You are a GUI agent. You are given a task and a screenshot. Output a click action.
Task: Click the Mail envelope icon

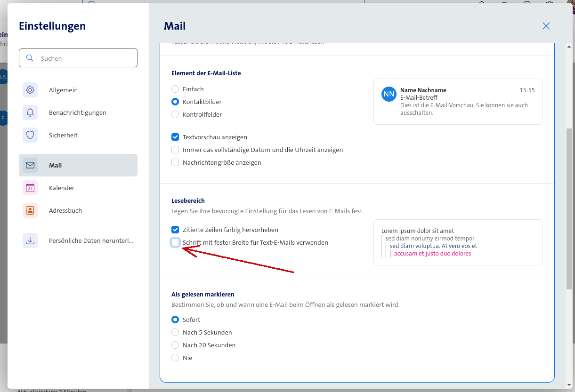click(30, 165)
